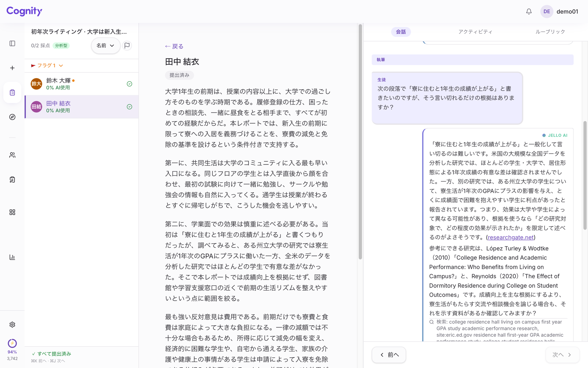588x368 pixels.
Task: Click the demo01 username
Action: [567, 11]
